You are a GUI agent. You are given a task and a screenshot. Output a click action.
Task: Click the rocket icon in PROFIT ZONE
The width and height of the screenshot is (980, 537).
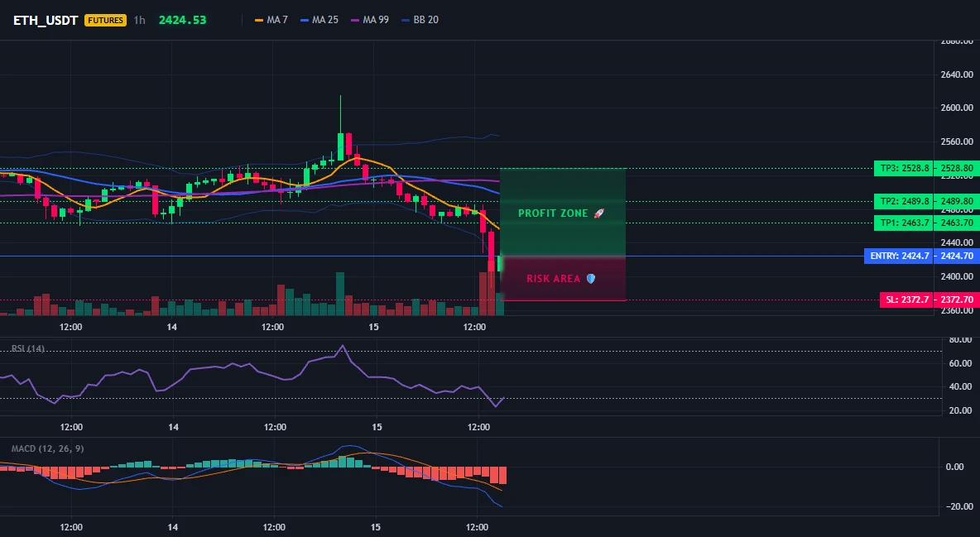(x=598, y=213)
